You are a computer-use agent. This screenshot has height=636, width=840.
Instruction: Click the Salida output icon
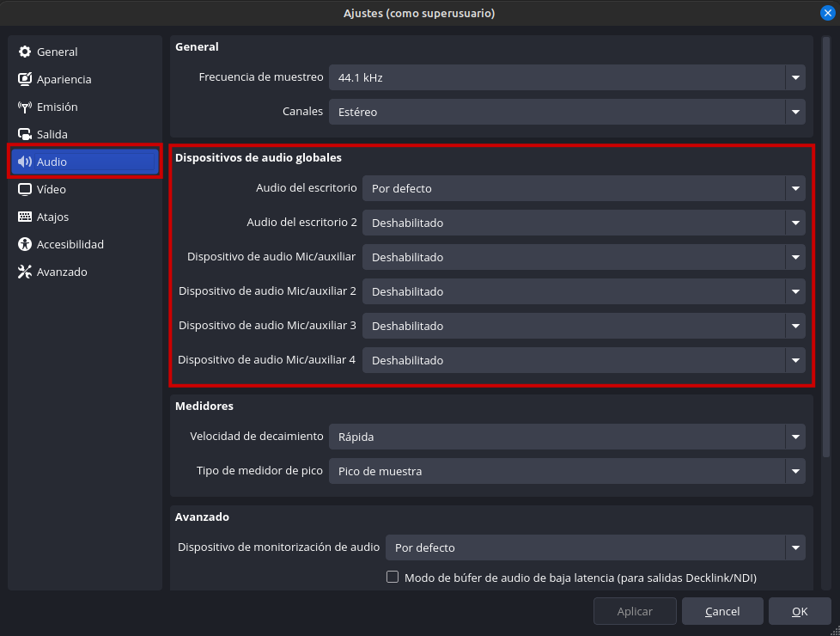point(25,134)
